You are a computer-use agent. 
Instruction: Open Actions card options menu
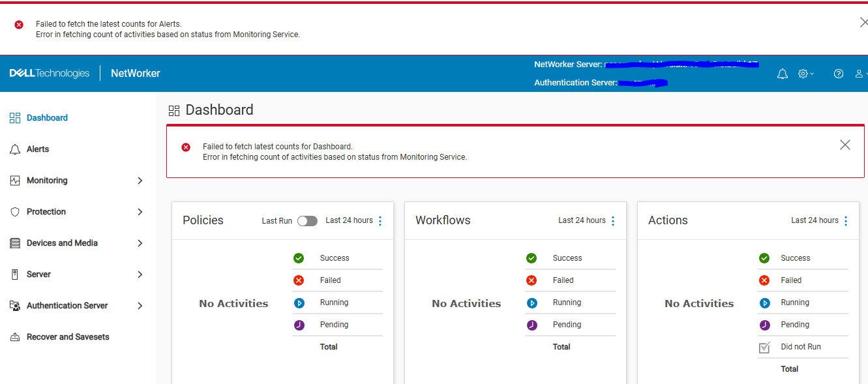pos(846,221)
